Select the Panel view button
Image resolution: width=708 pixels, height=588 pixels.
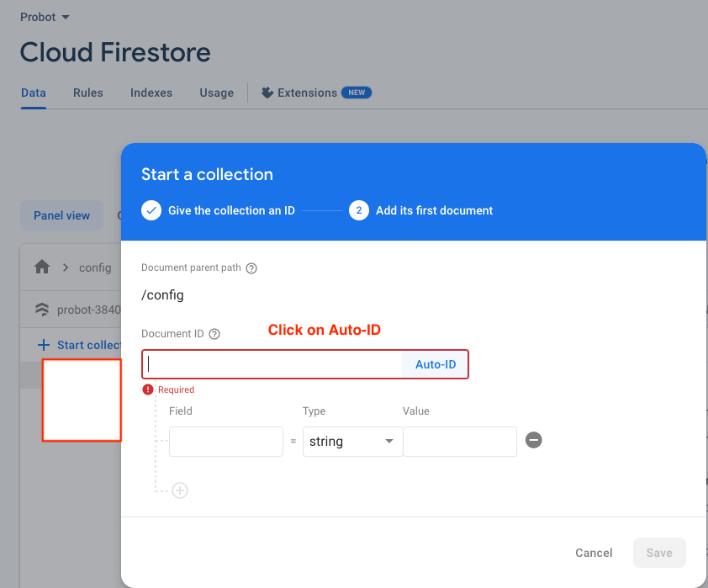[x=61, y=215]
